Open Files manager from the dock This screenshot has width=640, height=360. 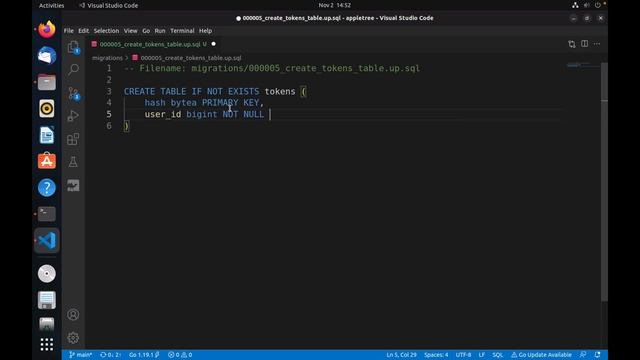pos(47,82)
